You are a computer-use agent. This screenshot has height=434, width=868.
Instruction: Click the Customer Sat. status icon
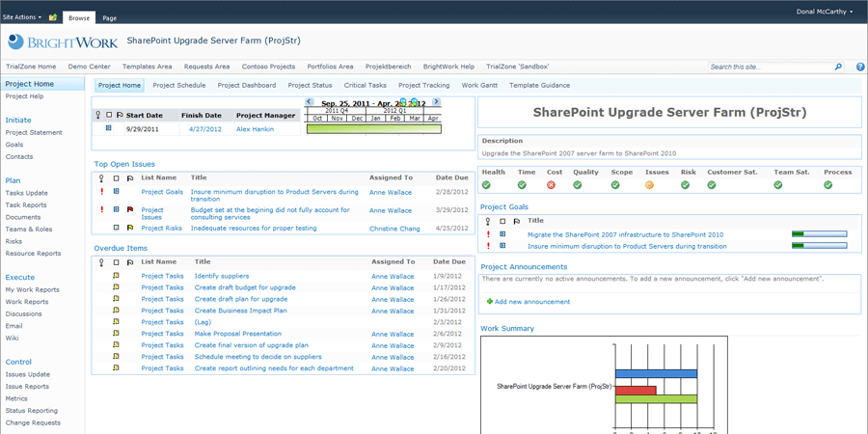coord(712,185)
